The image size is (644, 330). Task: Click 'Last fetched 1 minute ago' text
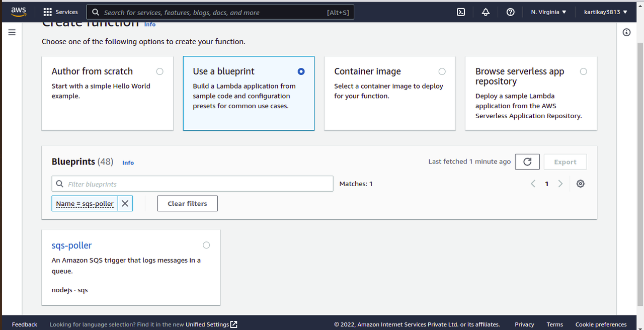[x=469, y=161]
